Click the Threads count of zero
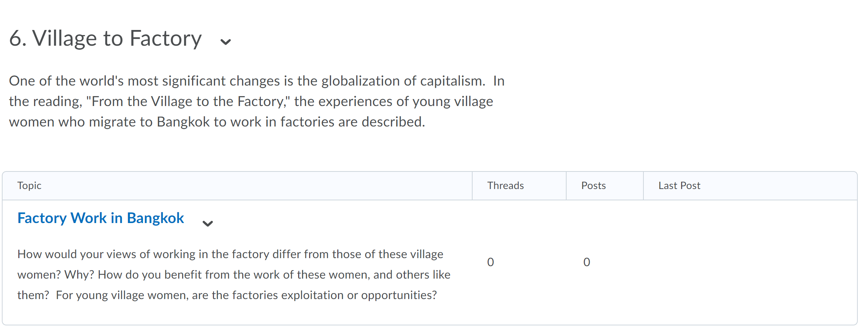Image resolution: width=868 pixels, height=336 pixels. pos(491,262)
